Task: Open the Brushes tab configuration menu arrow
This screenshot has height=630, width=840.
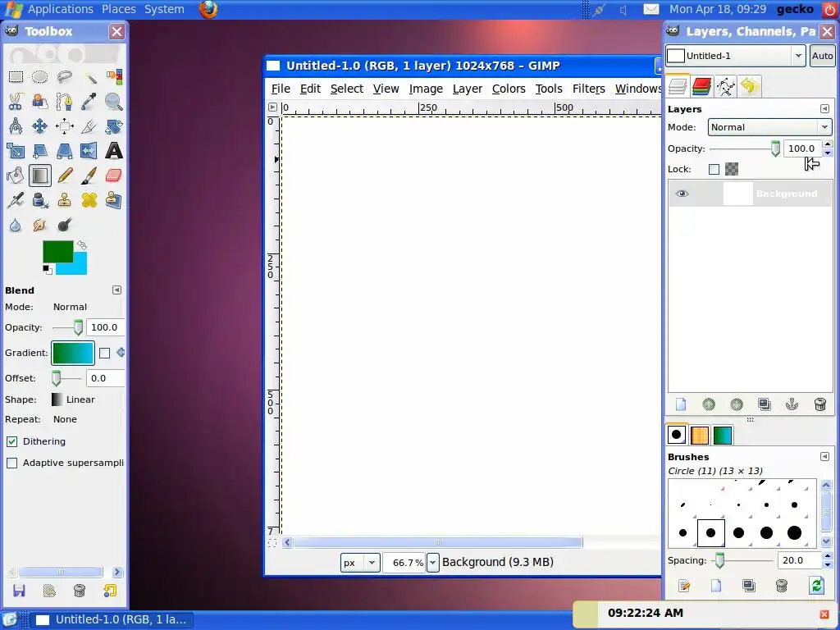Action: [x=824, y=456]
